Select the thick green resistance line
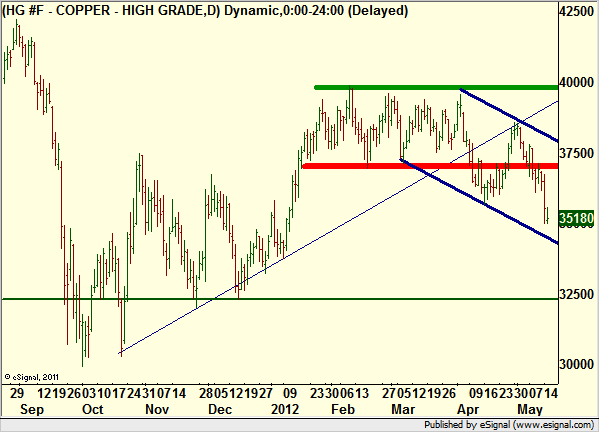 (x=436, y=87)
